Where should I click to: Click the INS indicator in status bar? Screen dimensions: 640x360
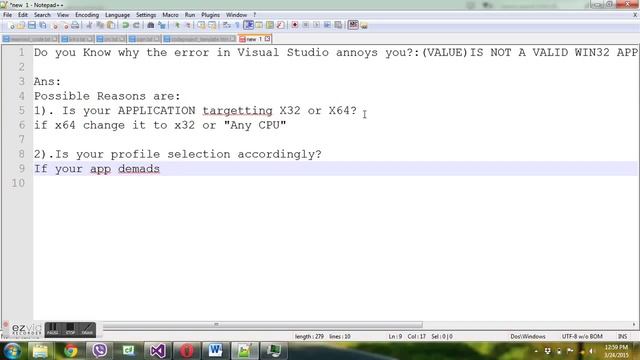click(x=622, y=336)
